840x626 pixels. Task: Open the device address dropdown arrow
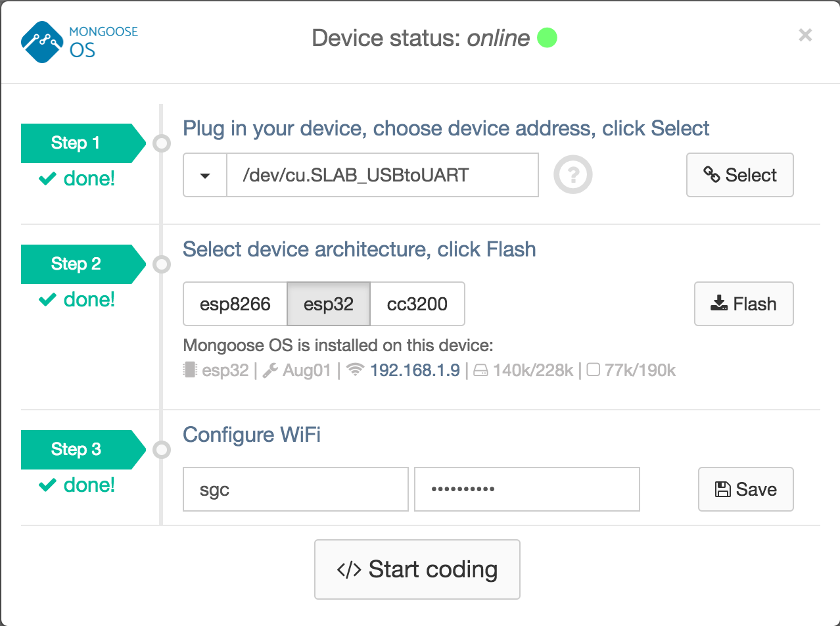point(205,176)
